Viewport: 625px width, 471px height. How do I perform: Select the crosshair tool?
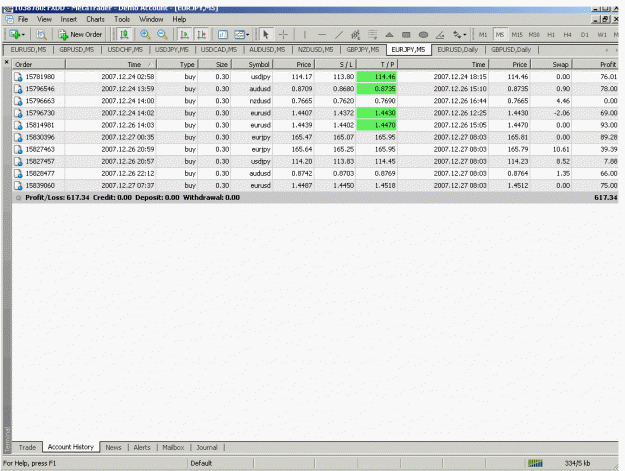(x=283, y=35)
